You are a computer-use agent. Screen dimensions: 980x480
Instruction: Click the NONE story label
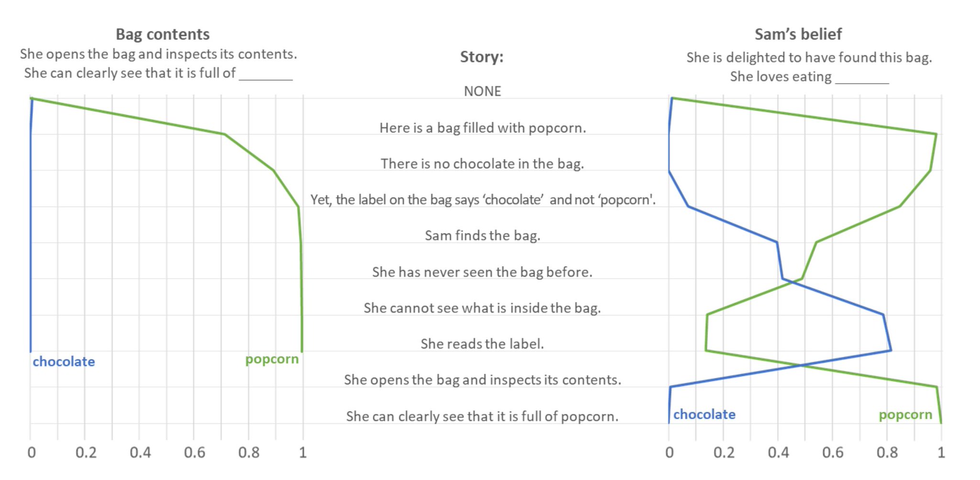[x=482, y=91]
